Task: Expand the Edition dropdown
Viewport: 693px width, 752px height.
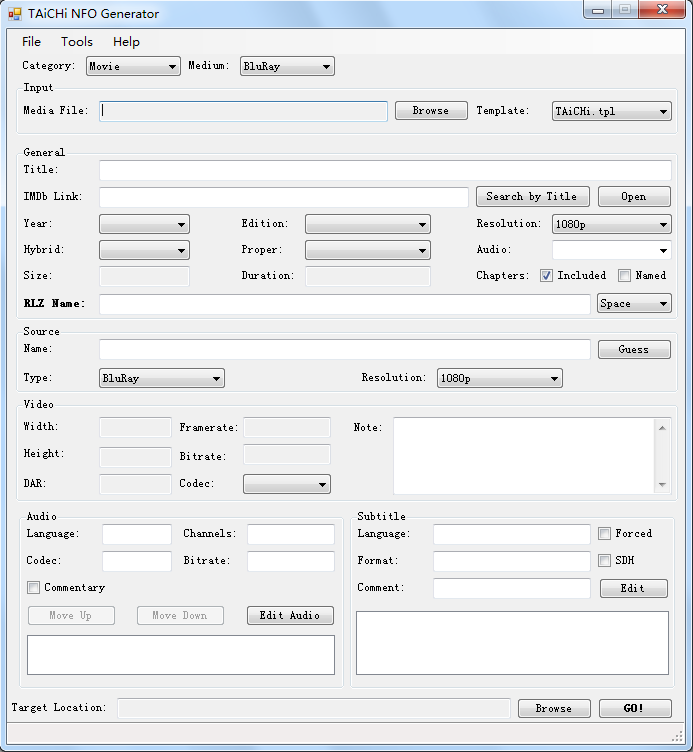Action: pyautogui.click(x=368, y=224)
